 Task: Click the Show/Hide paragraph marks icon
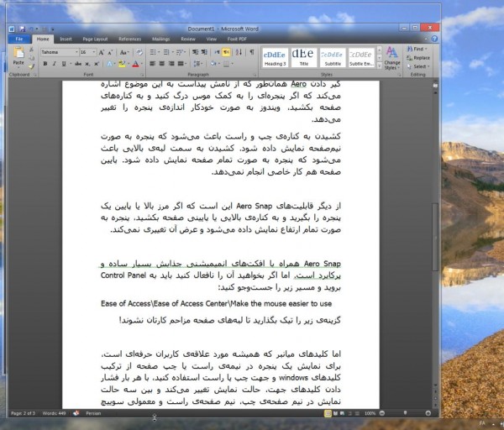coord(250,52)
